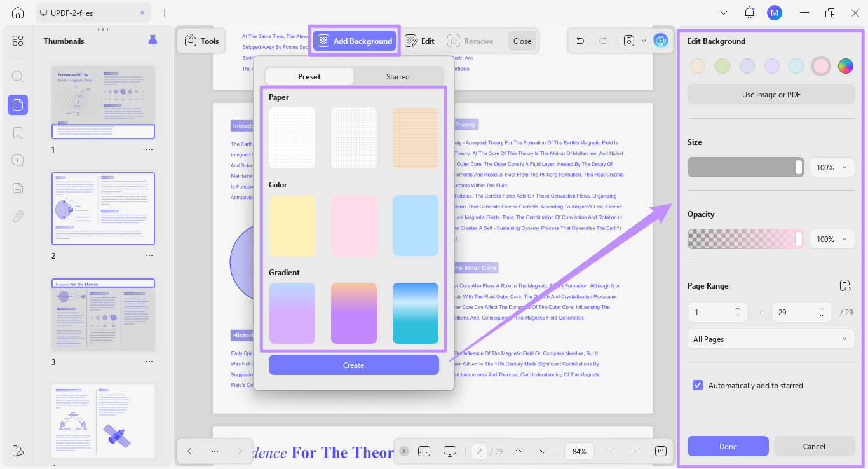Go to the home screen icon

[x=18, y=13]
